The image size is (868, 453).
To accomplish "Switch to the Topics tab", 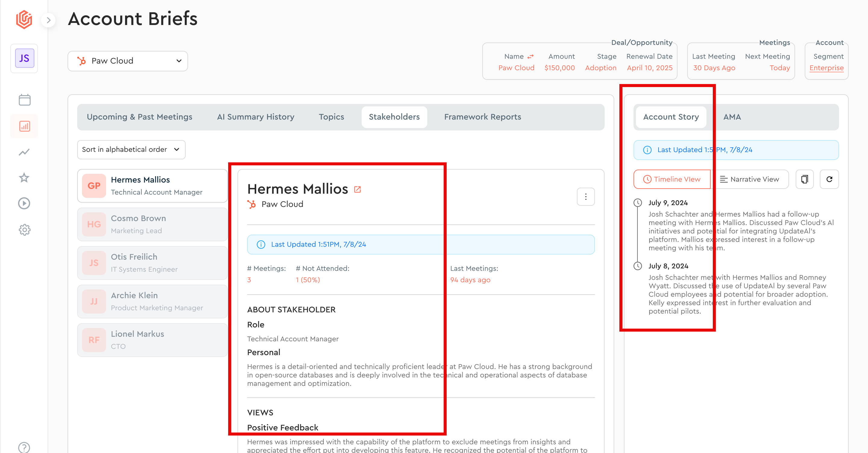I will coord(331,117).
